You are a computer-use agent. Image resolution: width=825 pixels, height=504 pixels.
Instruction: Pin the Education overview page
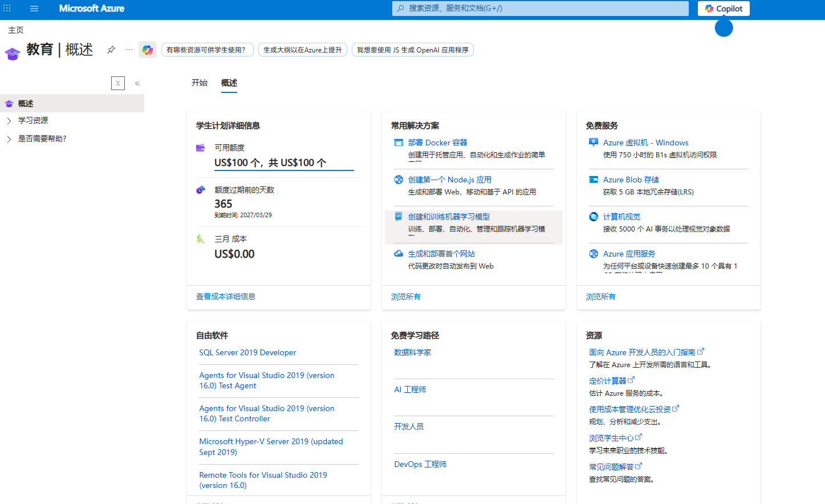(111, 50)
